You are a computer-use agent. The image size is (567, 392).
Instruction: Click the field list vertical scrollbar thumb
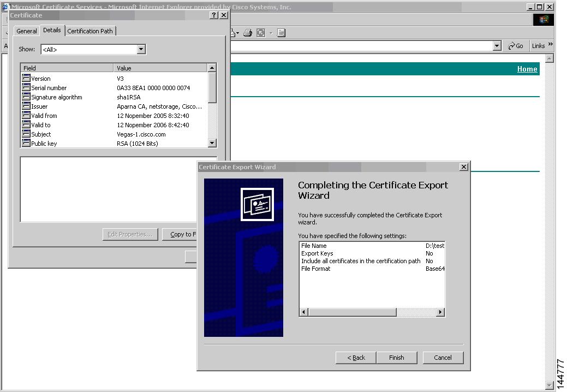coord(212,87)
